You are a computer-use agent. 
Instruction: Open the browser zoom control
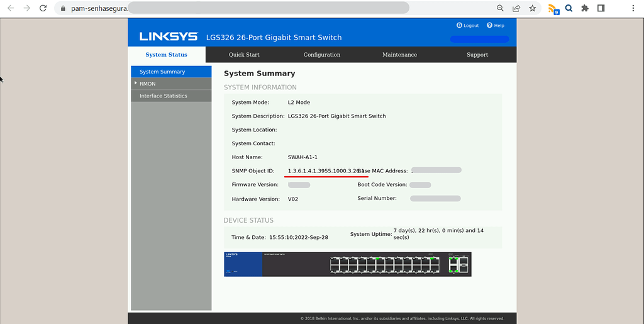tap(500, 8)
